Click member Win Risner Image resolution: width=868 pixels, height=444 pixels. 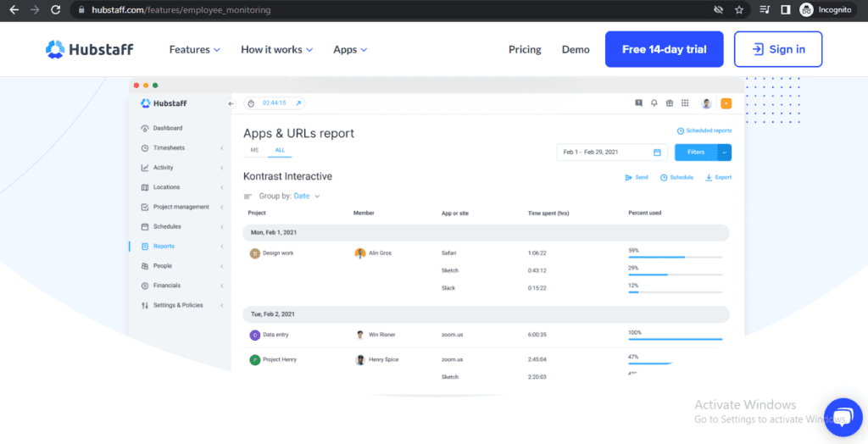coord(375,335)
